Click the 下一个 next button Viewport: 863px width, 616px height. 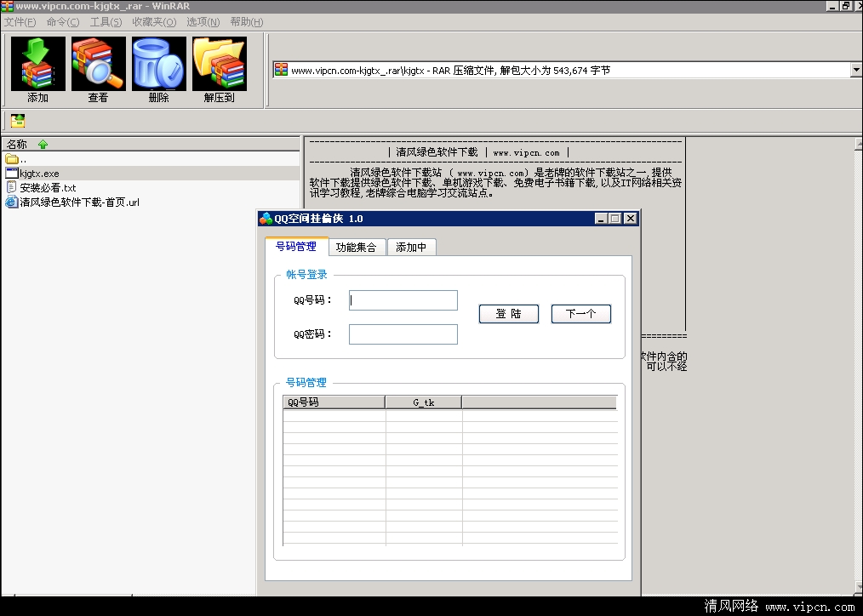(x=581, y=313)
